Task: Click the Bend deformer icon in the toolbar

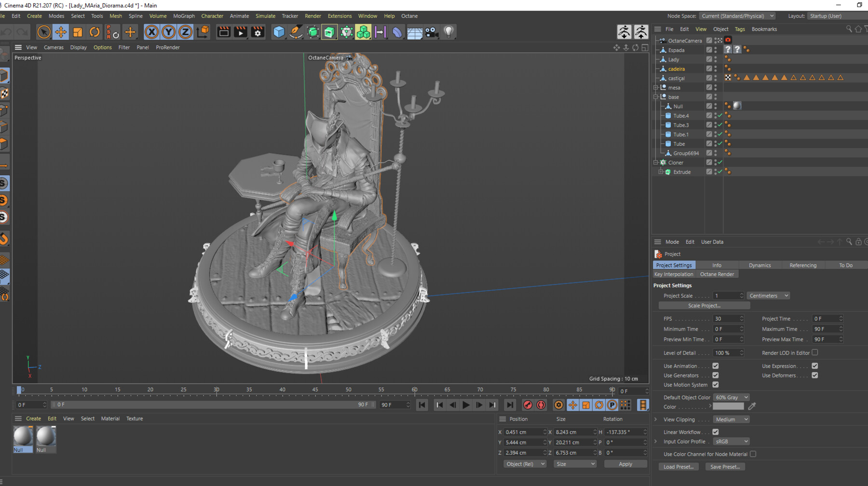Action: pyautogui.click(x=396, y=32)
